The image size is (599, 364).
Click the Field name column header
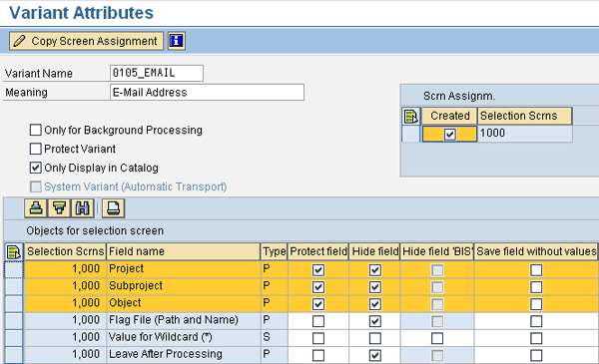point(183,252)
